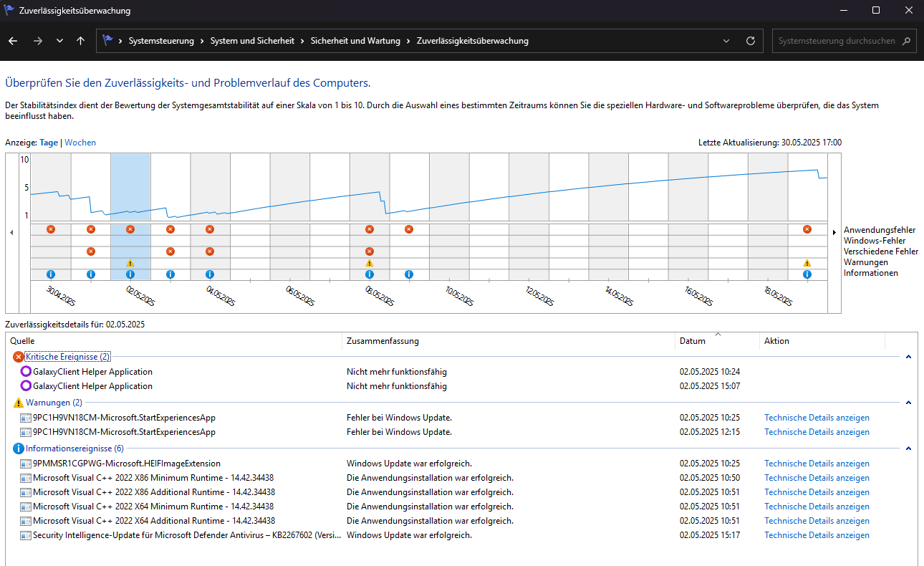Image resolution: width=924 pixels, height=566 pixels.
Task: Click the Forward navigation arrow
Action: (x=38, y=41)
